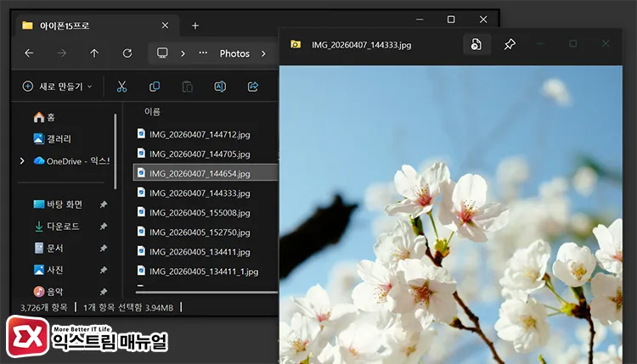Select file IMG_20260407_144712.jpg

click(x=199, y=134)
